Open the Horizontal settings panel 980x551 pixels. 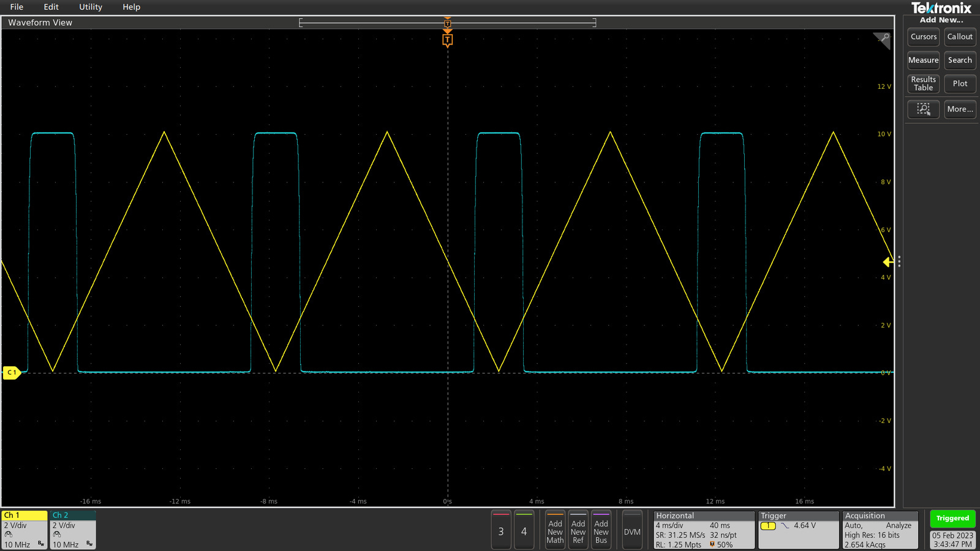[703, 530]
